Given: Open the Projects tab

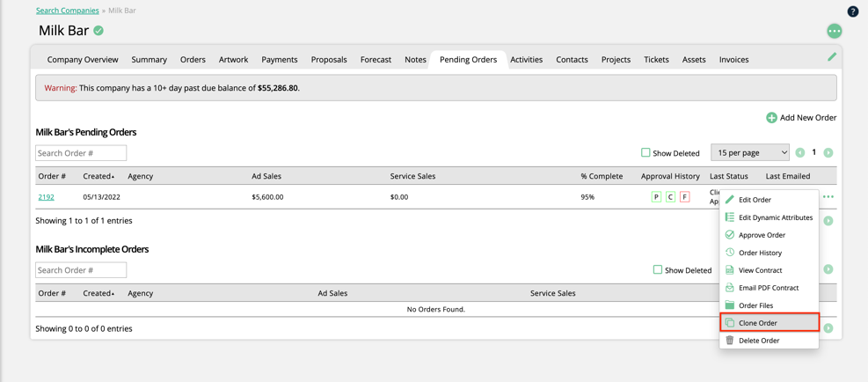Looking at the screenshot, I should pos(616,59).
